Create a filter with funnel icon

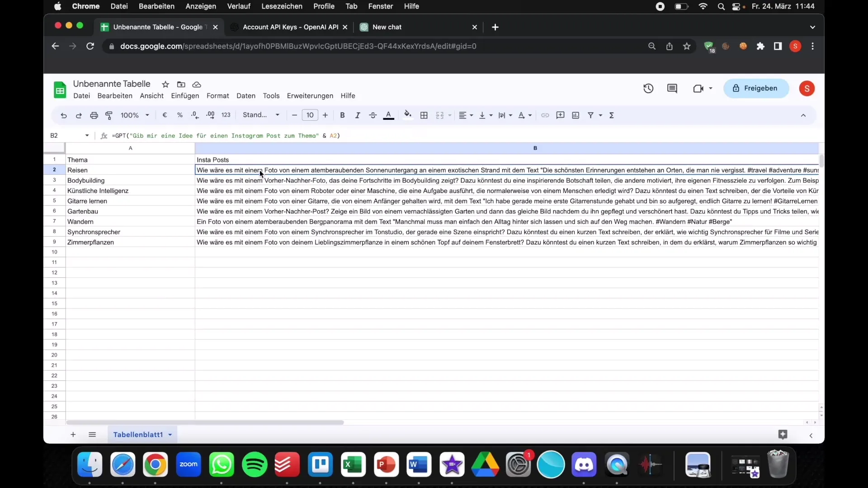click(590, 115)
